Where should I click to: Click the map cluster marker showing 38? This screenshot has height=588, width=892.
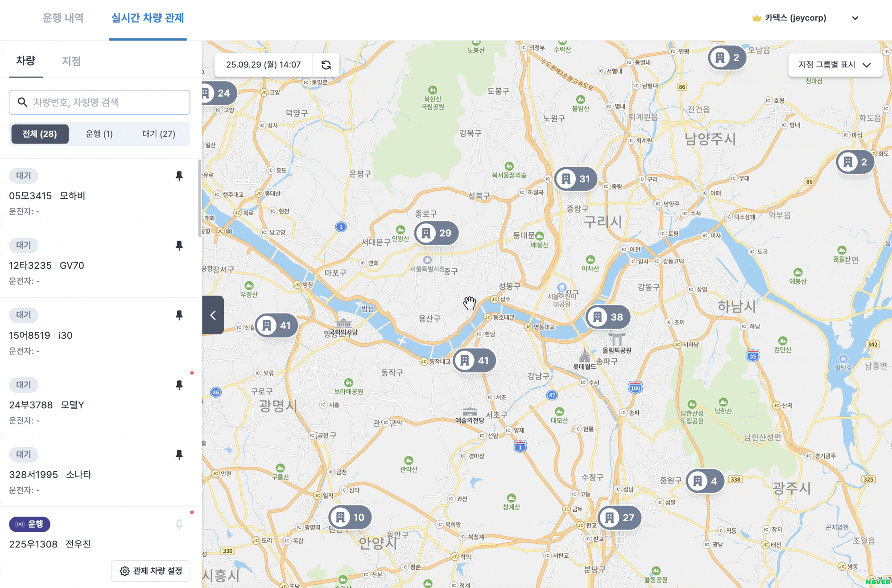(x=607, y=317)
